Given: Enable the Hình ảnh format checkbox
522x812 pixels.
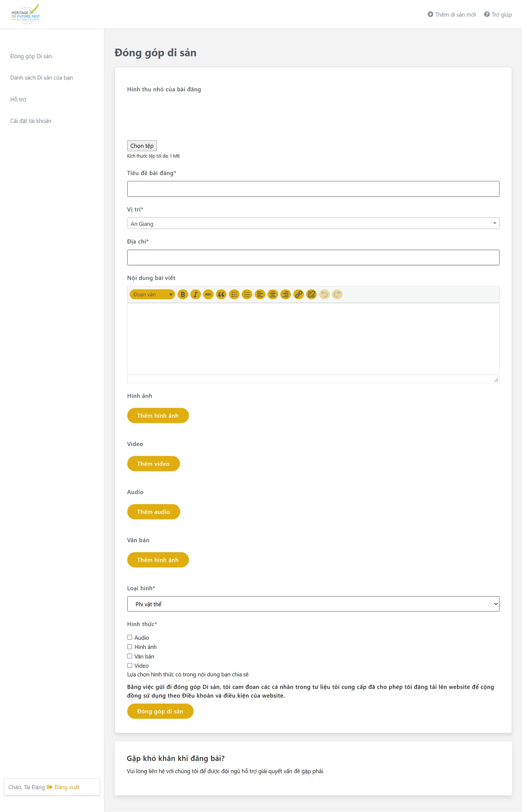Looking at the screenshot, I should (x=130, y=647).
